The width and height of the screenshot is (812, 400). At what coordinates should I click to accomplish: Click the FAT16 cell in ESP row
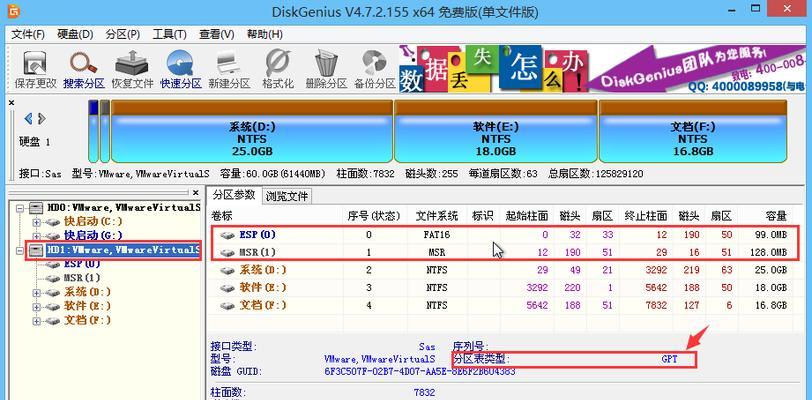click(436, 235)
